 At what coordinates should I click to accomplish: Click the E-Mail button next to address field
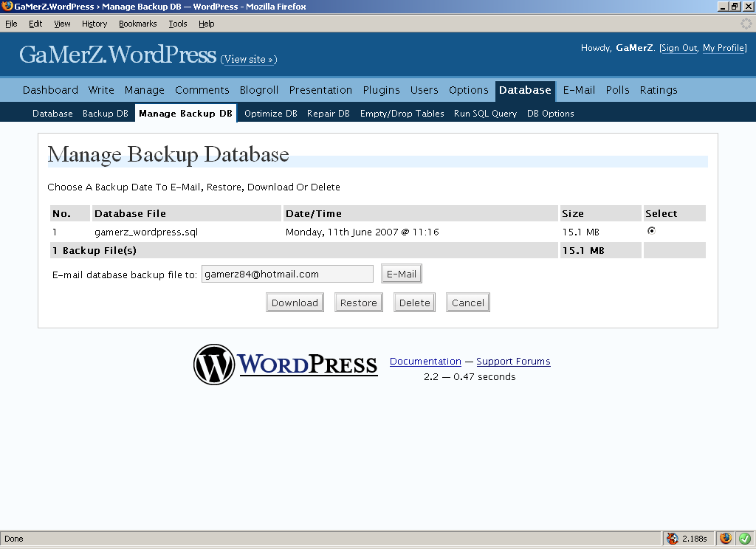click(x=402, y=274)
